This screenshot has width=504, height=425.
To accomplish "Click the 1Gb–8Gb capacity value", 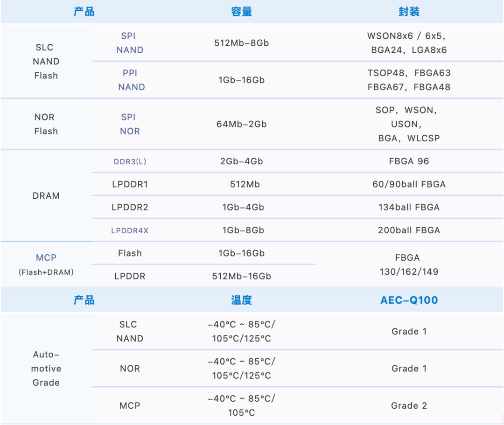I will [243, 230].
